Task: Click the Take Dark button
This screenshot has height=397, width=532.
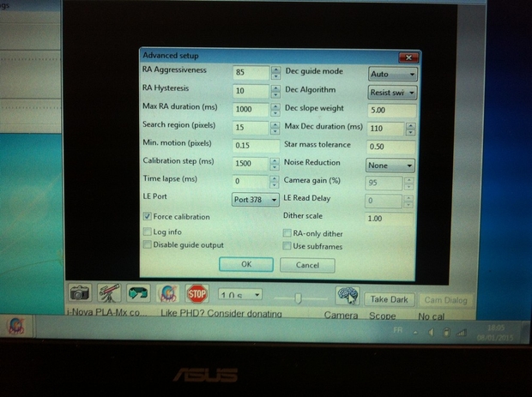Action: 390,299
